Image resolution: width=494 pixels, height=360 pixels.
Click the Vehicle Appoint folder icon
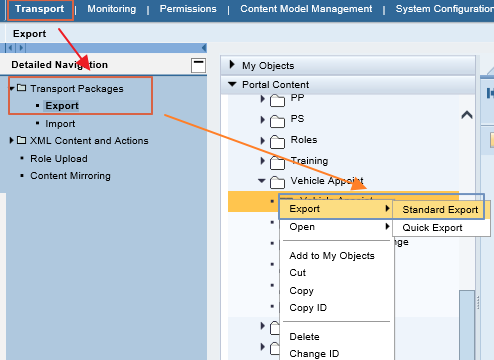pyautogui.click(x=277, y=182)
